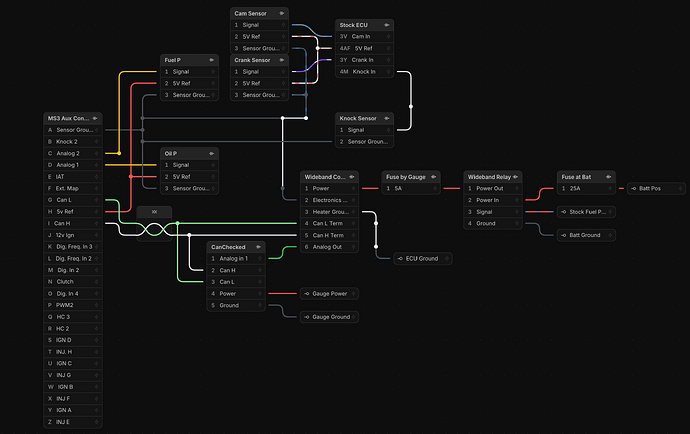Select the Stock Fuel P terminal node
The image size is (690, 434).
click(586, 212)
